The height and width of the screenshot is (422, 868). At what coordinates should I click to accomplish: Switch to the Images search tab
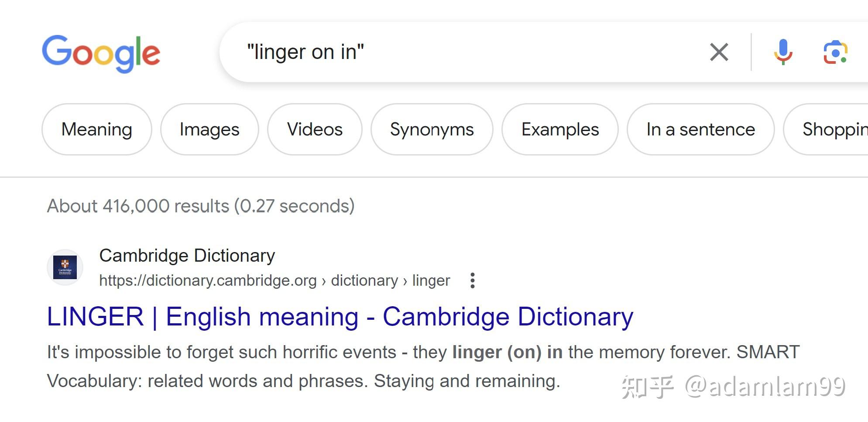[x=209, y=129]
